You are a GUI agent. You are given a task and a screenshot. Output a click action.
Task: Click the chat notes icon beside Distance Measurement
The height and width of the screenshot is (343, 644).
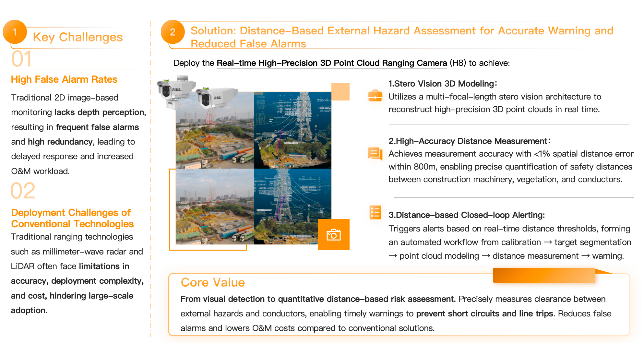pos(375,153)
